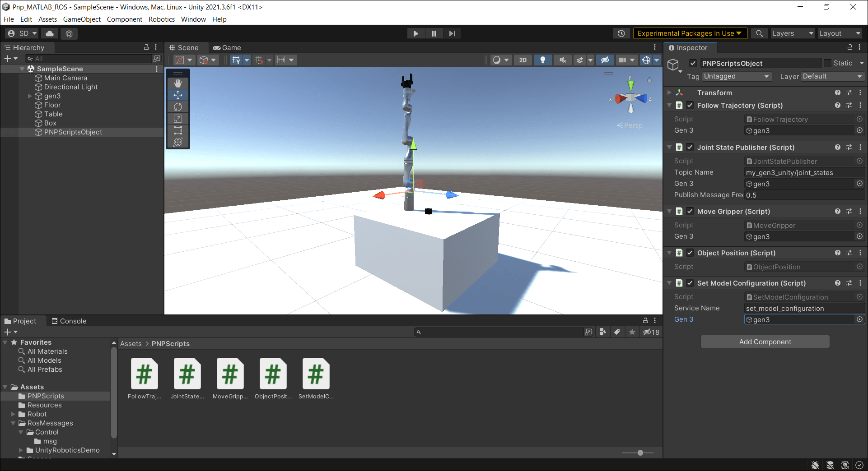The height and width of the screenshot is (471, 868).
Task: Select MoveGripper script asset
Action: tap(230, 379)
